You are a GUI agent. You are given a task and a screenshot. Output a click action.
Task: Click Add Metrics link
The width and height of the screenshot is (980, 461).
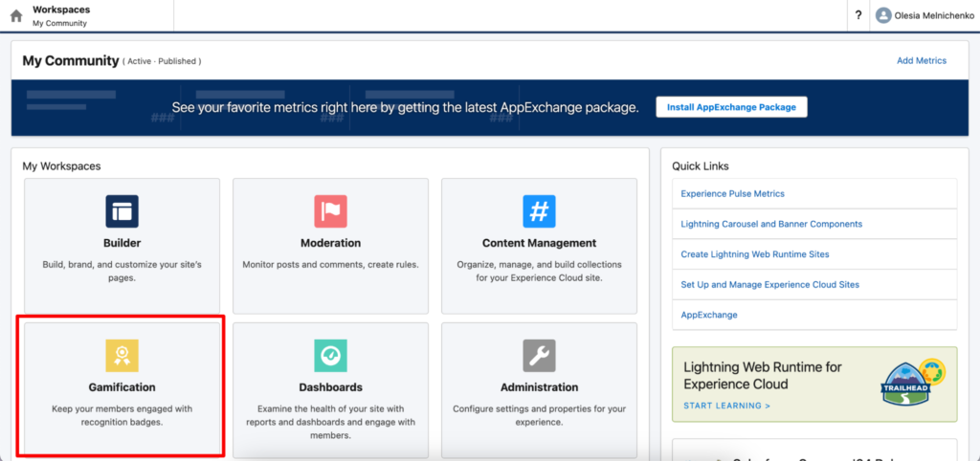click(x=922, y=60)
